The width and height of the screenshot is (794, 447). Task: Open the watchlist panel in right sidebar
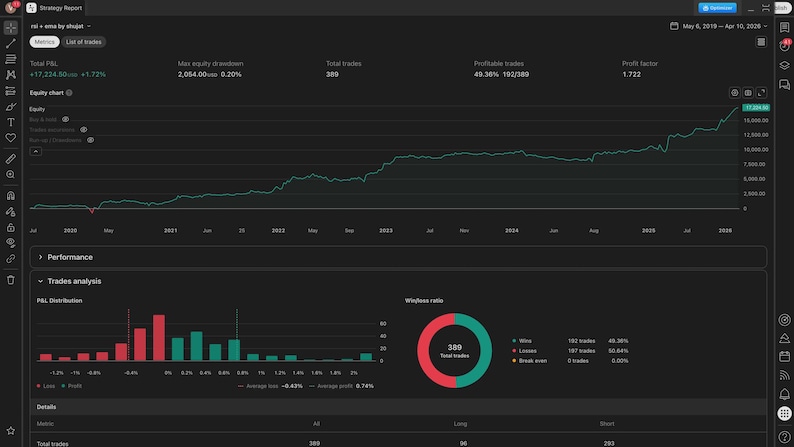coord(784,27)
